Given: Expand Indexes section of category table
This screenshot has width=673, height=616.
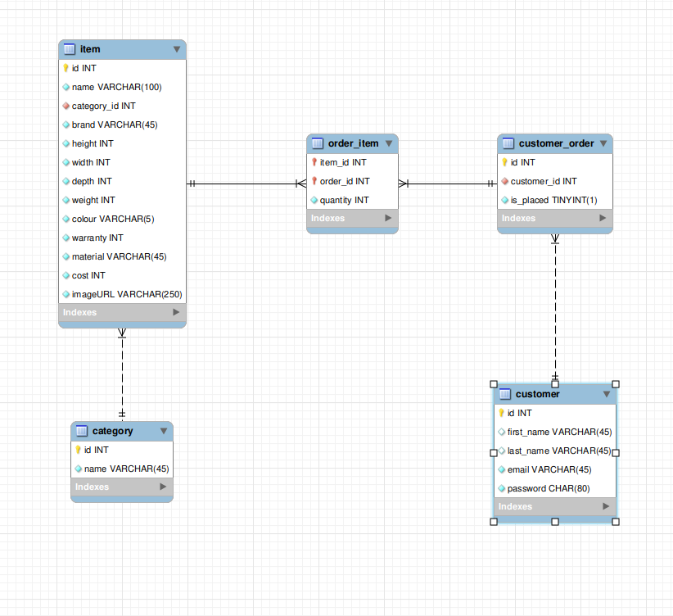Looking at the screenshot, I should 163,487.
